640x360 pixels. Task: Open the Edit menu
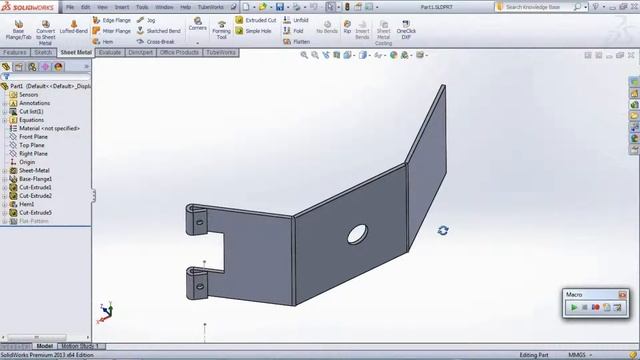(85, 7)
